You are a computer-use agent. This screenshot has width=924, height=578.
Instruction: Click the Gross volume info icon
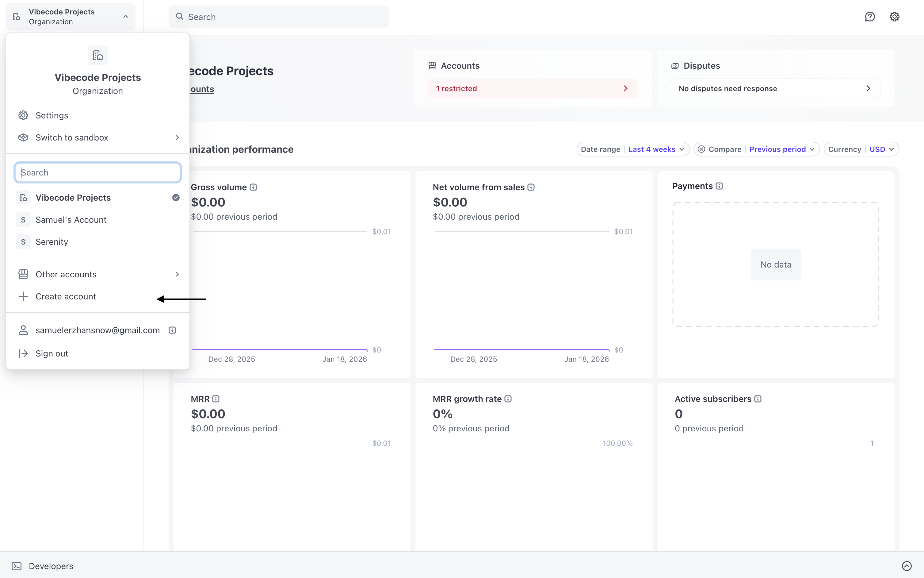click(x=253, y=187)
